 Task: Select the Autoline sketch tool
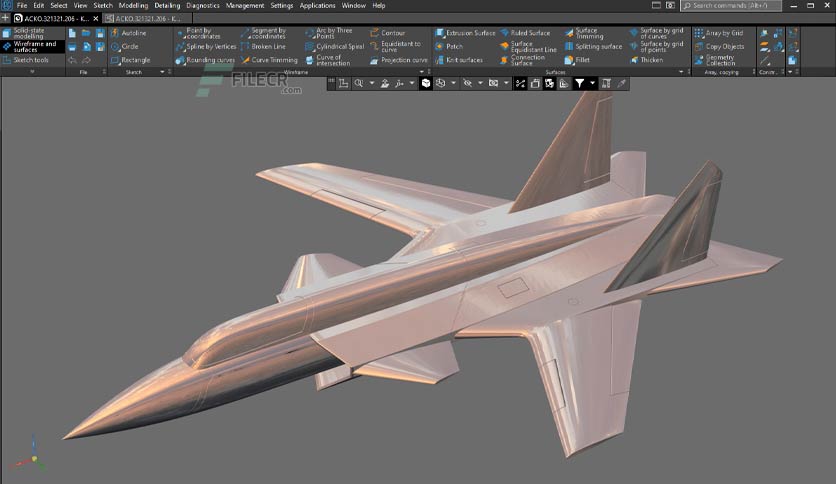128,33
